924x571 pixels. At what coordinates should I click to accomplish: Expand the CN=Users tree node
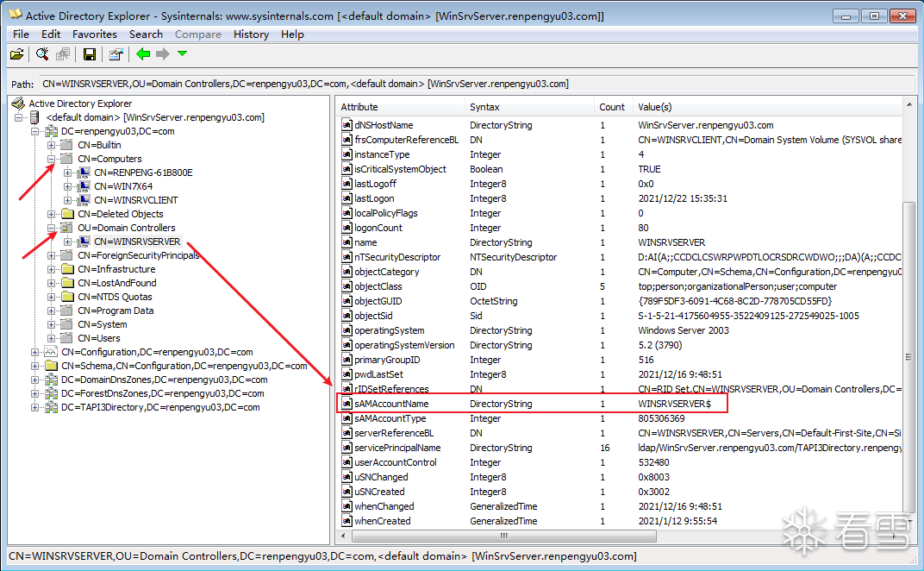pyautogui.click(x=51, y=338)
